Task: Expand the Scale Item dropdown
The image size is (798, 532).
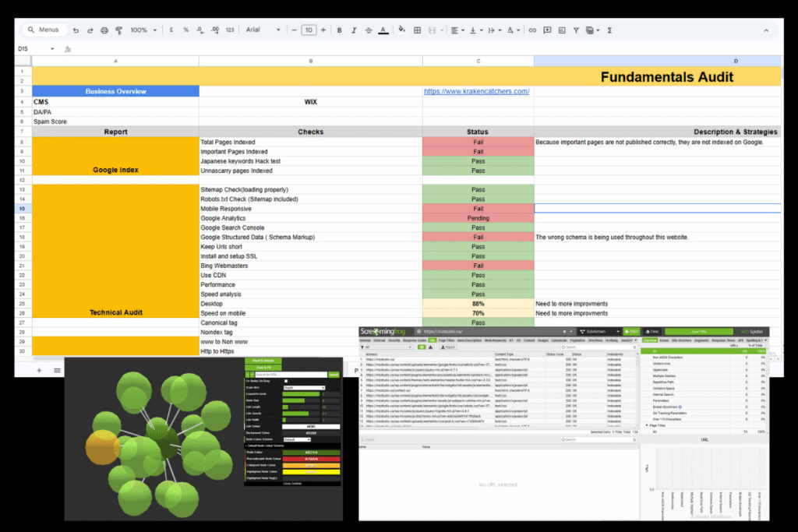Action: pyautogui.click(x=303, y=387)
